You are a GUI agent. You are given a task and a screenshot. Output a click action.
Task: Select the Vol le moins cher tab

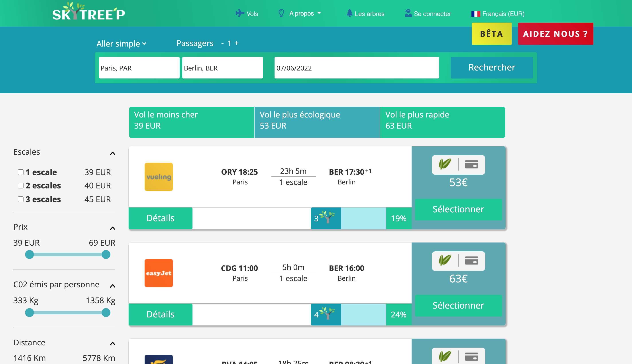point(192,122)
